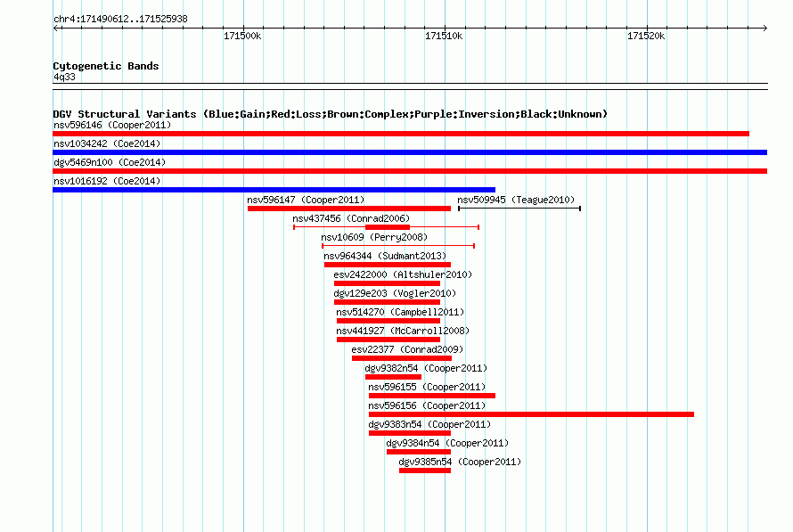793x532 pixels.
Task: Select the nsv1016192 blue gain bar
Action: (x=274, y=190)
